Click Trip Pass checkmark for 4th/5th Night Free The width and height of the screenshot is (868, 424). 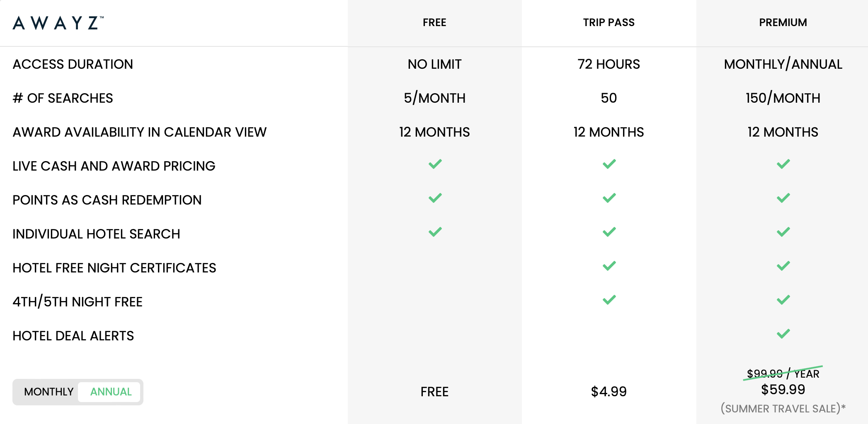(x=609, y=300)
